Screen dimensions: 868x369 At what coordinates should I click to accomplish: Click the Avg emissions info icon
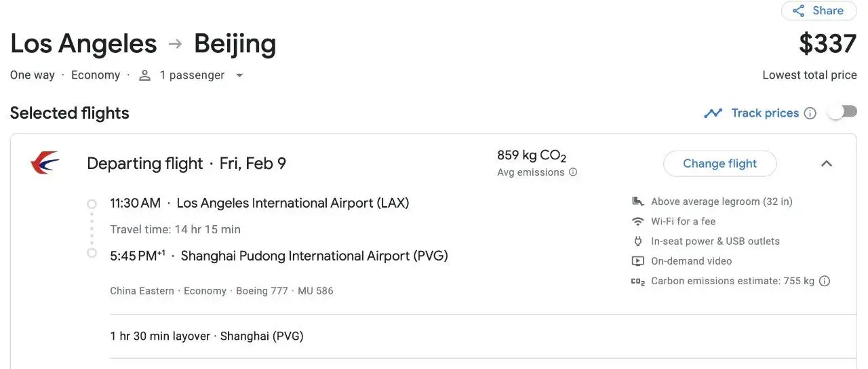coord(573,172)
